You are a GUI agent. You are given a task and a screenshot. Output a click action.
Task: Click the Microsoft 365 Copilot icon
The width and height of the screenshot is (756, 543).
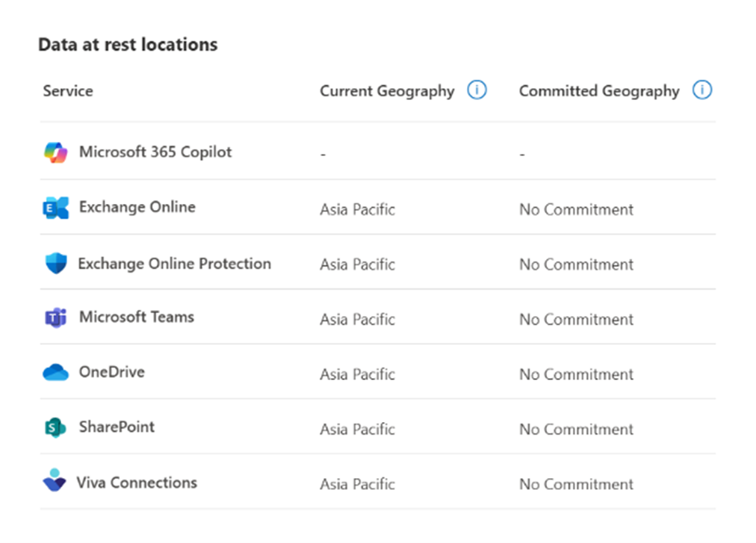click(57, 152)
